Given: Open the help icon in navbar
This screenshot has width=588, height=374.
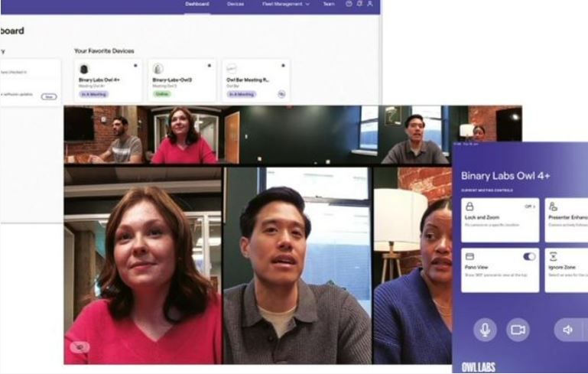Looking at the screenshot, I should (349, 4).
